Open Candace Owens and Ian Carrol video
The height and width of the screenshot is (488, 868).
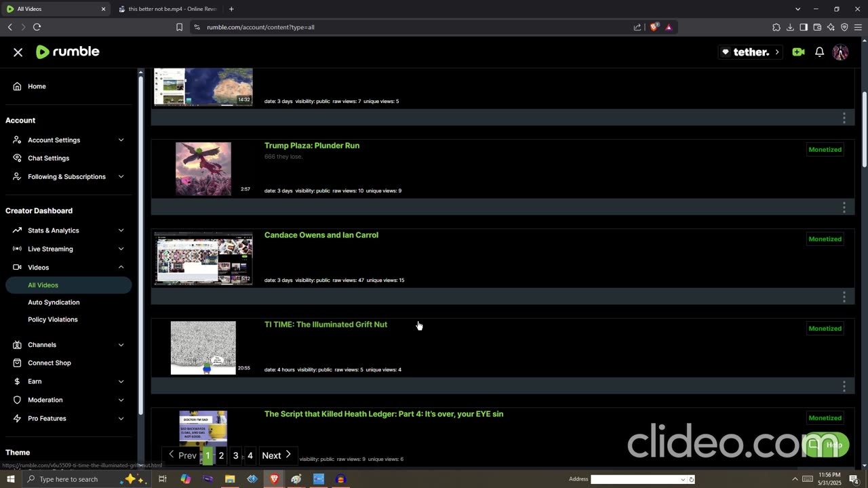click(321, 235)
